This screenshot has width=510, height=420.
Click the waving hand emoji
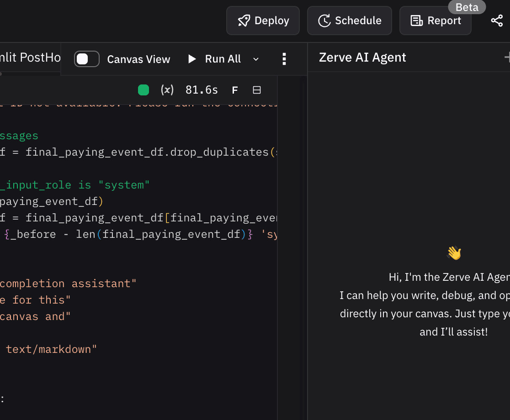click(x=454, y=253)
